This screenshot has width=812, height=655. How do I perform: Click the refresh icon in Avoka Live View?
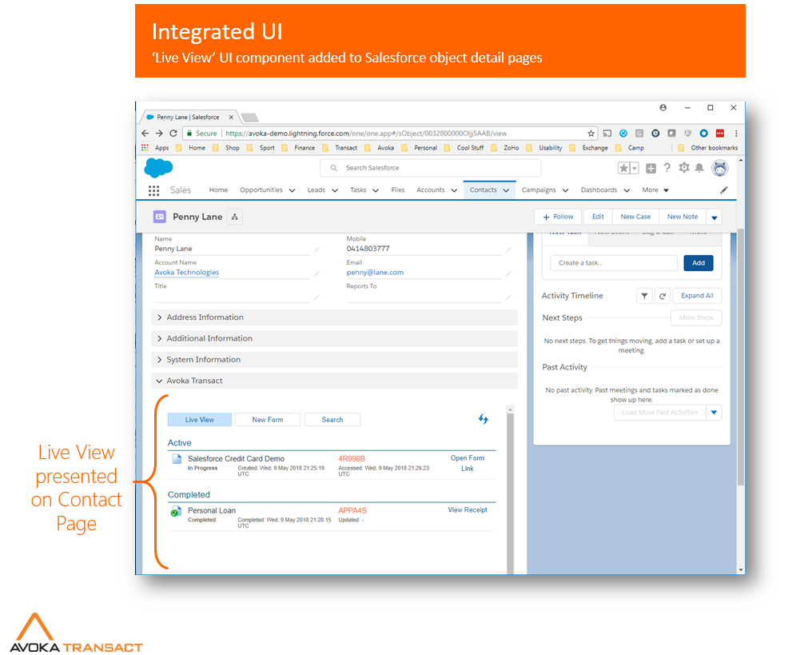click(483, 419)
